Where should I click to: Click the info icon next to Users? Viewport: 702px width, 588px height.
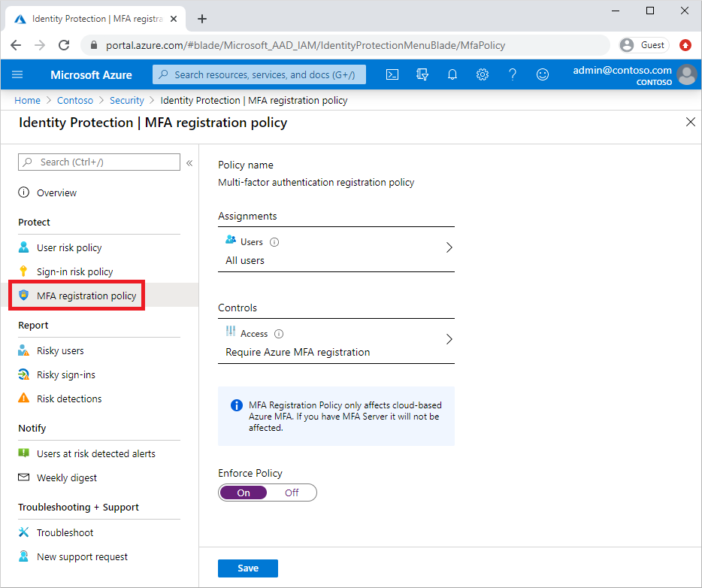[274, 242]
